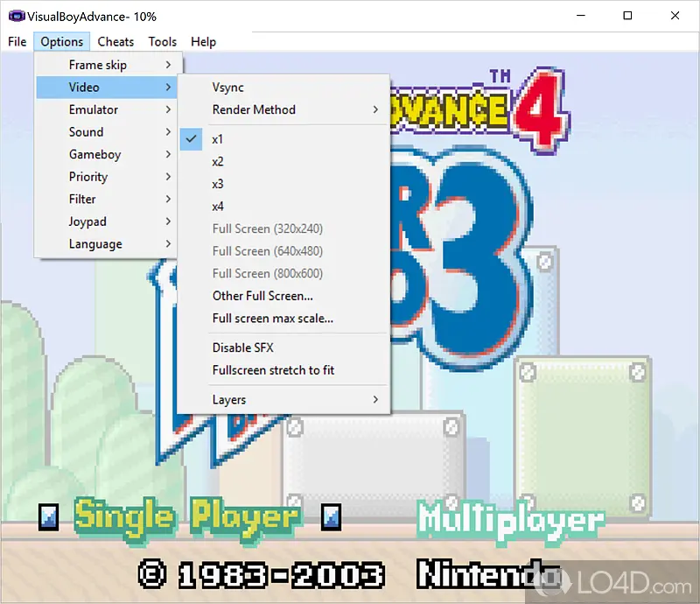This screenshot has height=604, width=700.
Task: Set video scale to x4
Action: pyautogui.click(x=218, y=207)
